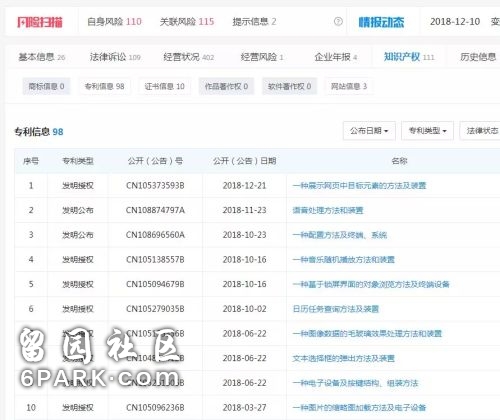Viewport: 500px width, 420px height.
Task: Select the 证书信息 10 sub-tab
Action: (164, 86)
